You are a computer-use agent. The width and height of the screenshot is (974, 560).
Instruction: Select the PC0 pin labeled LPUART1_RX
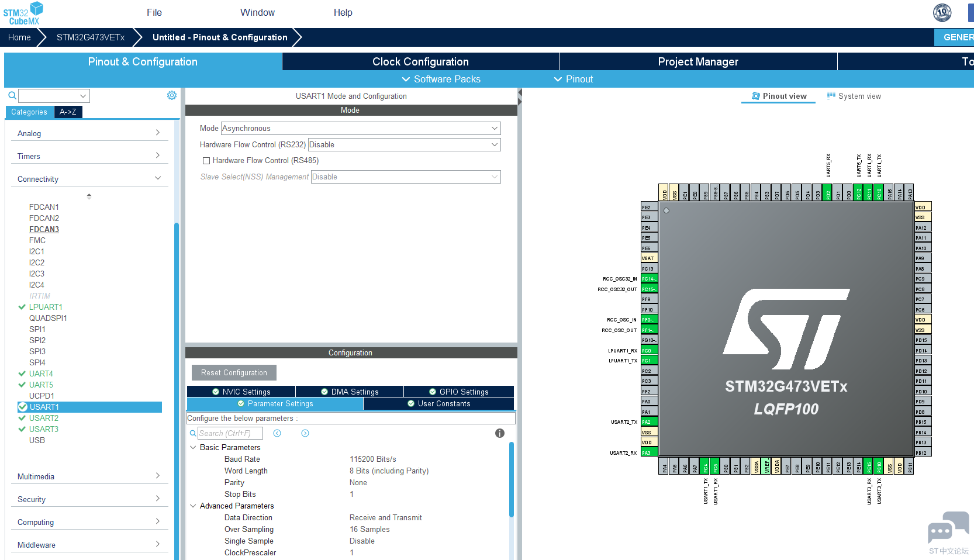point(650,351)
